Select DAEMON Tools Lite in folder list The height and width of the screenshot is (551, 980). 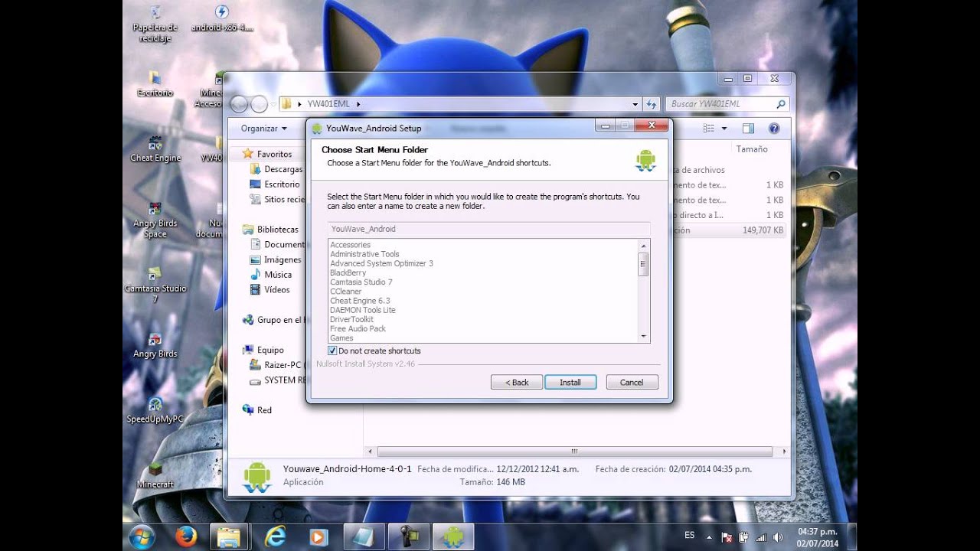(363, 310)
